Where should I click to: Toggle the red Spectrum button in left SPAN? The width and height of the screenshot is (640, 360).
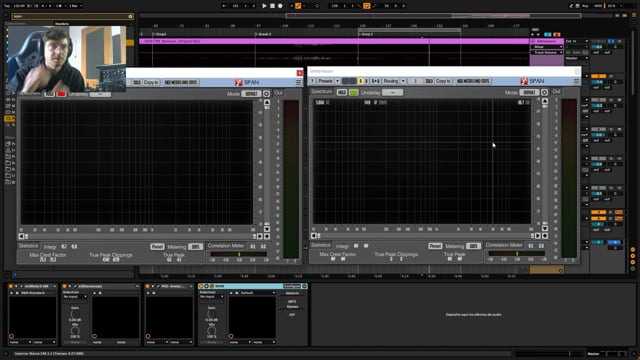[61, 94]
